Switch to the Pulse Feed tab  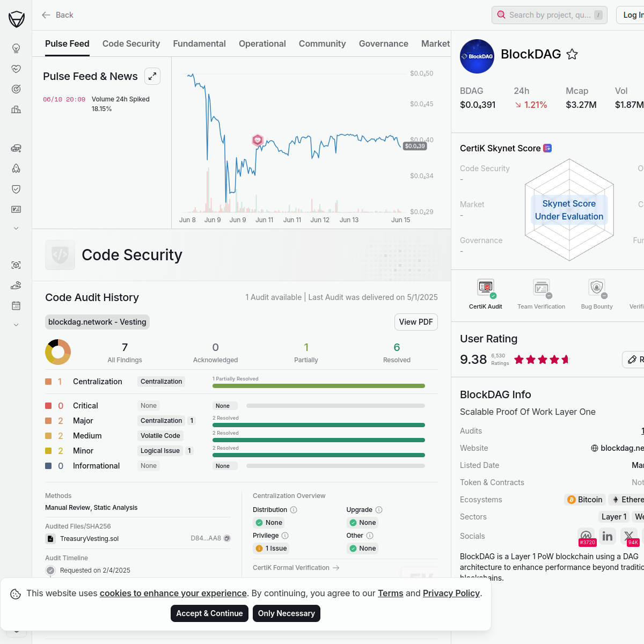[67, 44]
